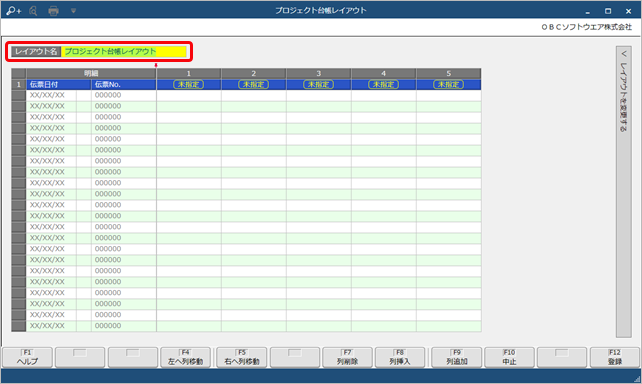Screen dimensions: 642x384
Task: Click the F10 中止 button
Action: point(509,357)
